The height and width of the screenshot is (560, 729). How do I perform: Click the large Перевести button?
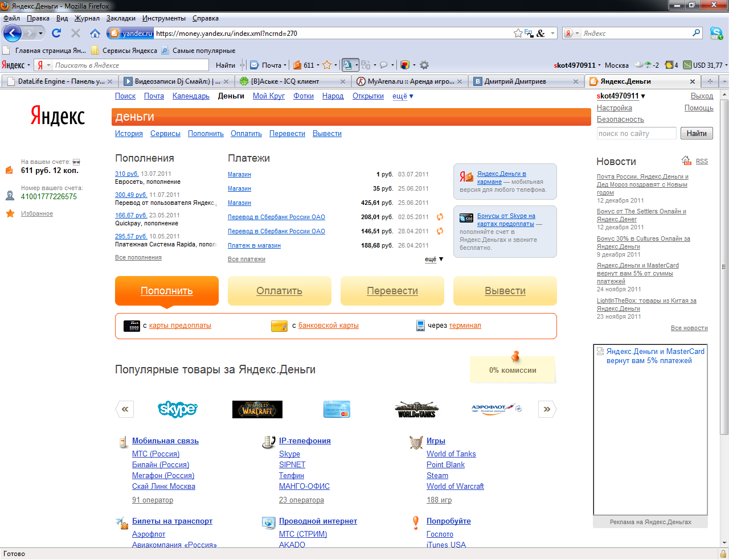392,291
